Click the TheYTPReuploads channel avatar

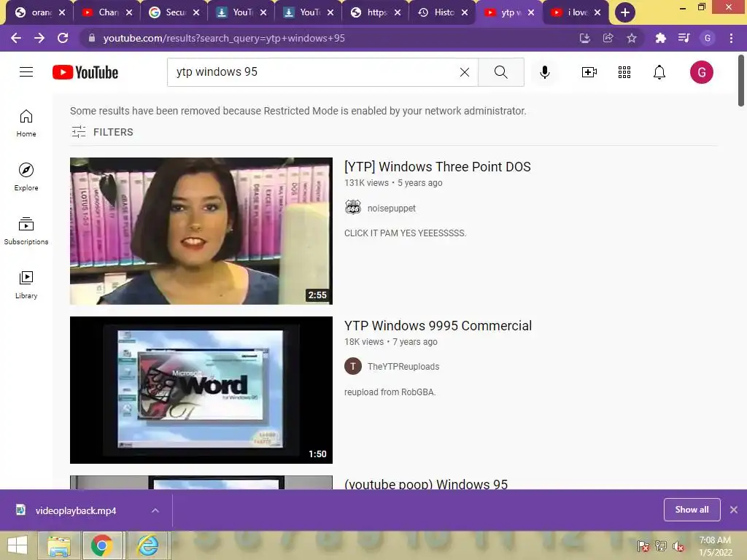(353, 366)
